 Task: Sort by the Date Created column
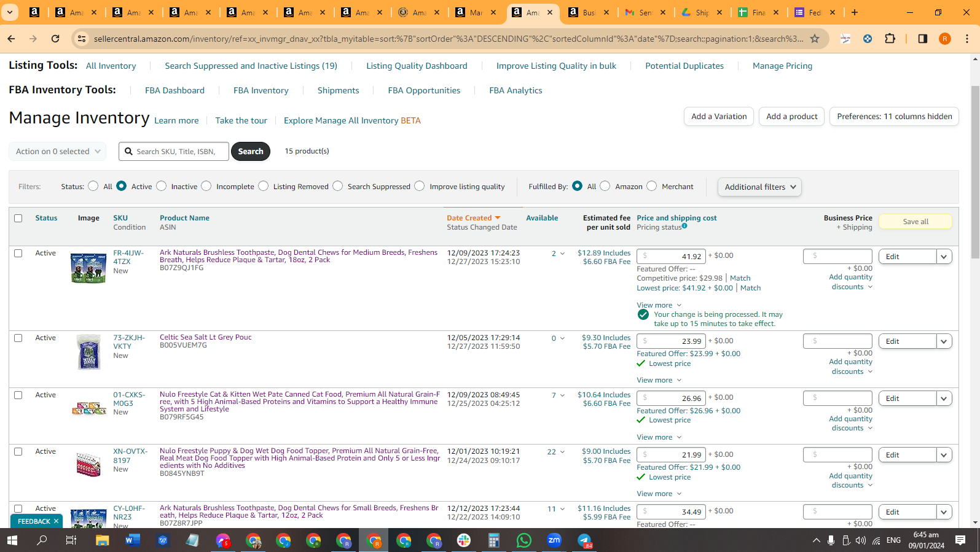click(474, 218)
